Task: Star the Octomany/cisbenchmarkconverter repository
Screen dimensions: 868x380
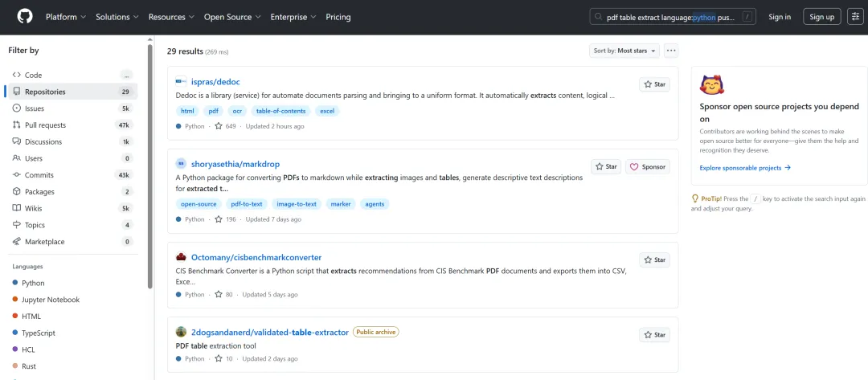Action: pos(654,260)
